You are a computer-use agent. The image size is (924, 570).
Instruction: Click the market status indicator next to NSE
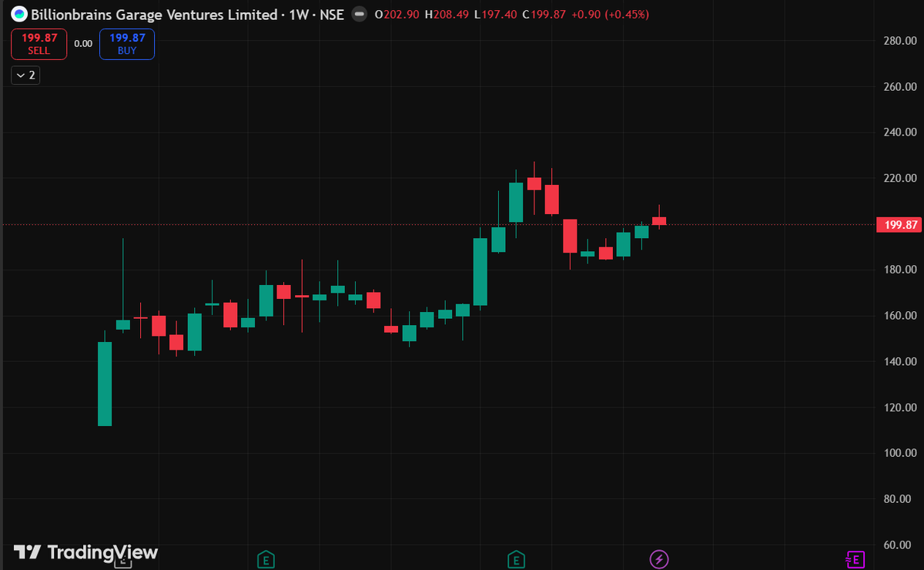(x=358, y=14)
